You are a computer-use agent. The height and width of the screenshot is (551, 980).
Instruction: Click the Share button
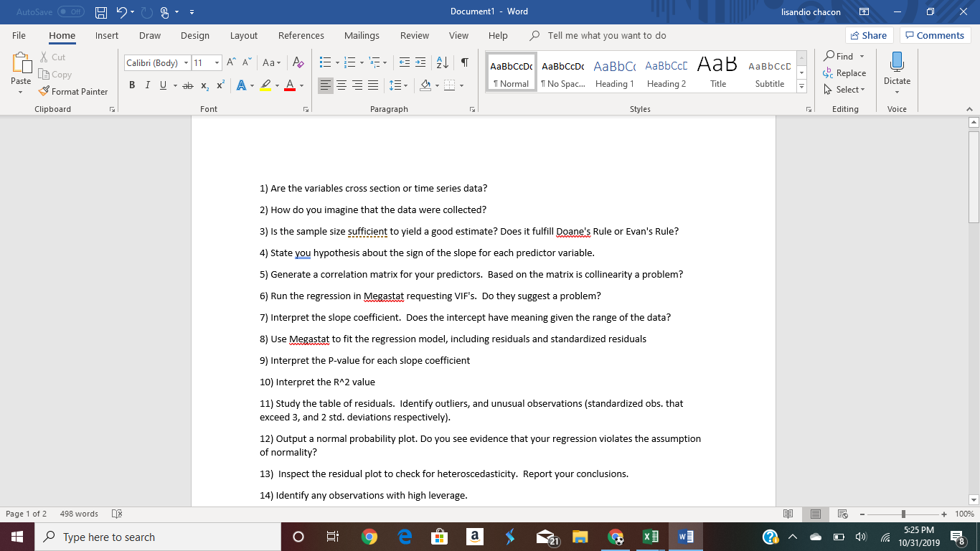pos(869,35)
